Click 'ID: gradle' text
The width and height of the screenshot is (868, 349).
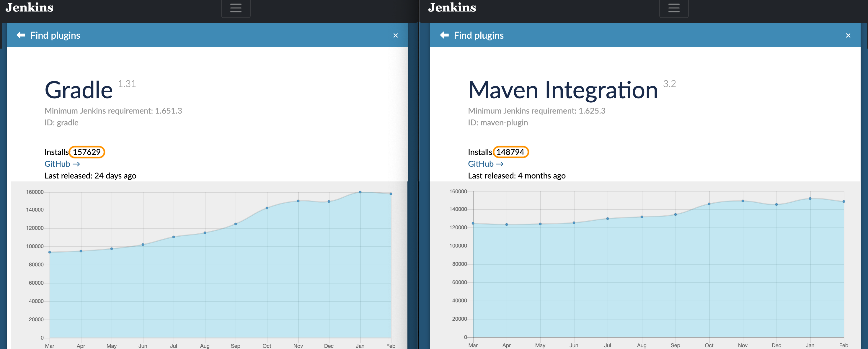click(x=61, y=122)
